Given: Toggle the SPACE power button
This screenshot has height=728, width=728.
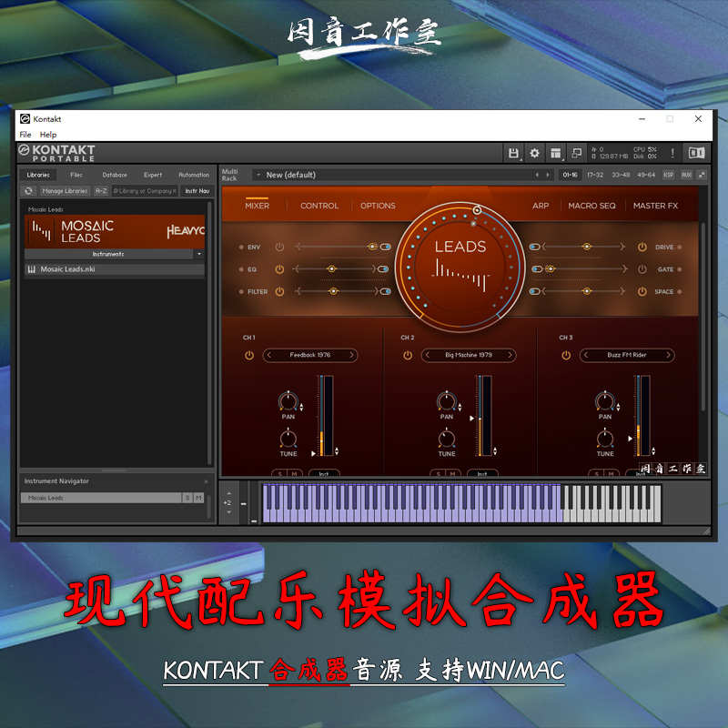Looking at the screenshot, I should [x=642, y=291].
